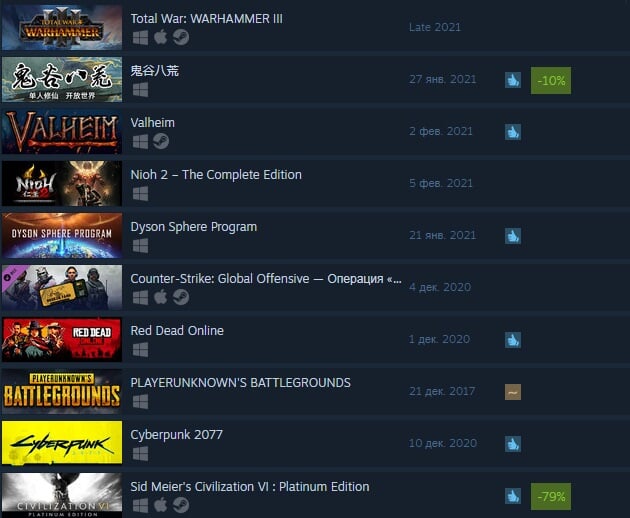Click the thumbs-up icon for Dyson Sphere Program

tap(513, 236)
